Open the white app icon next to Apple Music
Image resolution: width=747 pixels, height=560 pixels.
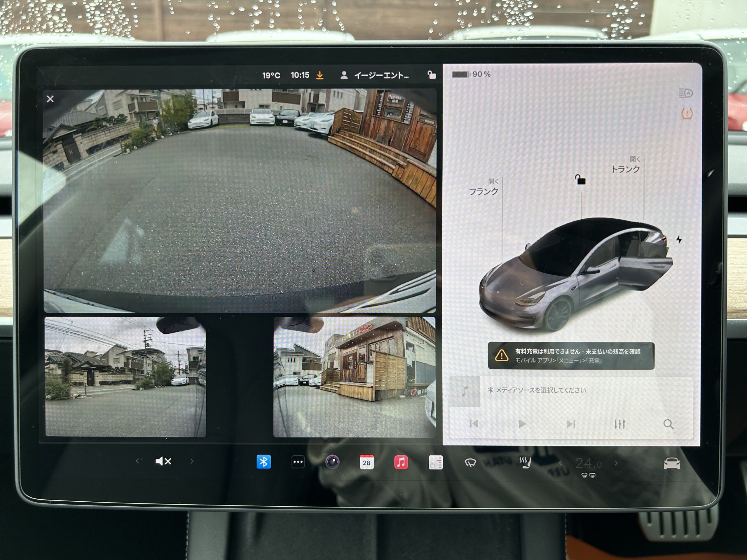click(x=436, y=463)
